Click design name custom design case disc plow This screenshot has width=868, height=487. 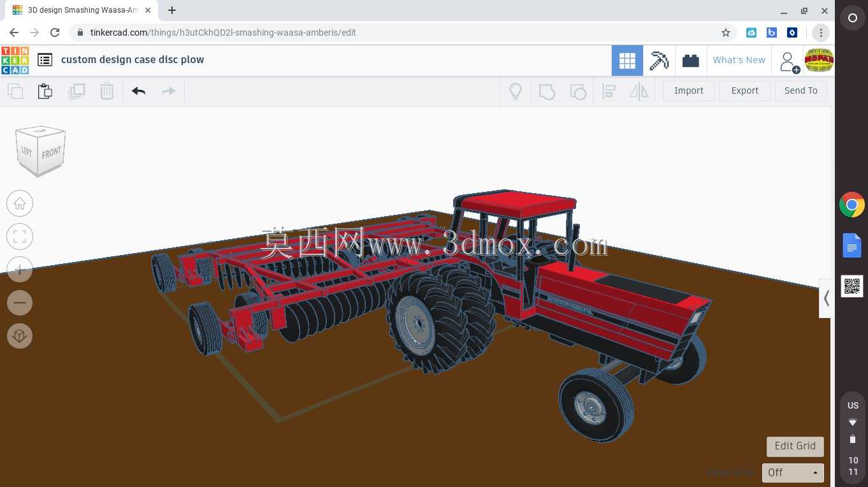(x=133, y=60)
